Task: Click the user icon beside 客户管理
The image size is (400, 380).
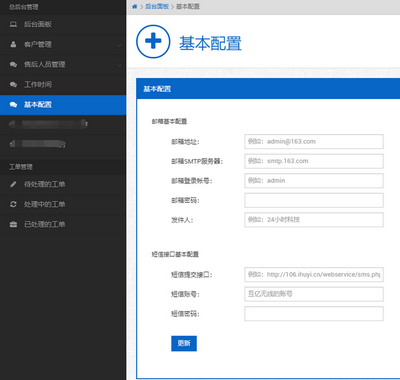Action: (13, 44)
